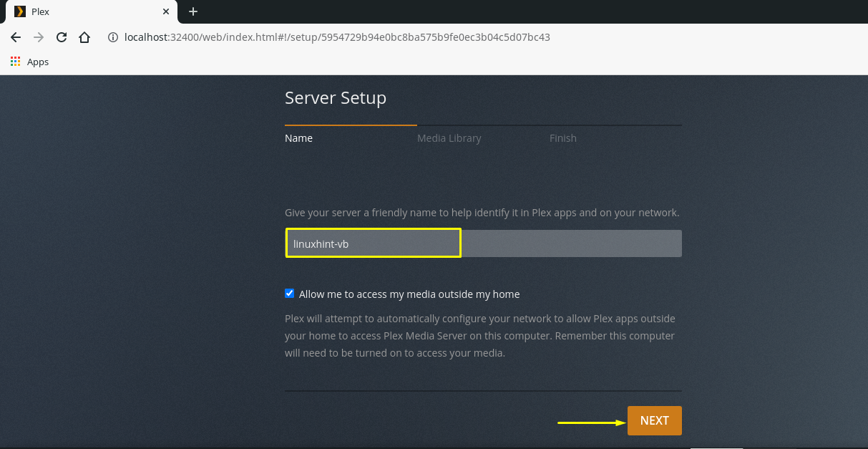
Task: Open the Media Library setup step
Action: tap(449, 138)
